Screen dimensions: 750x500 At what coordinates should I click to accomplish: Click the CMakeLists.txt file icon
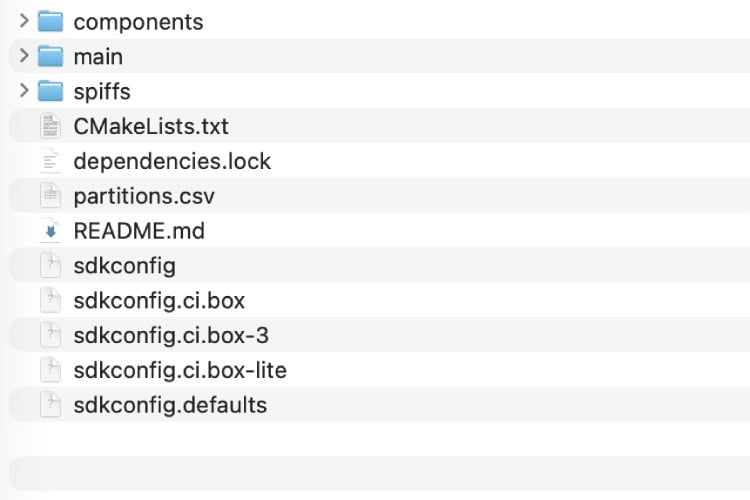coord(50,126)
